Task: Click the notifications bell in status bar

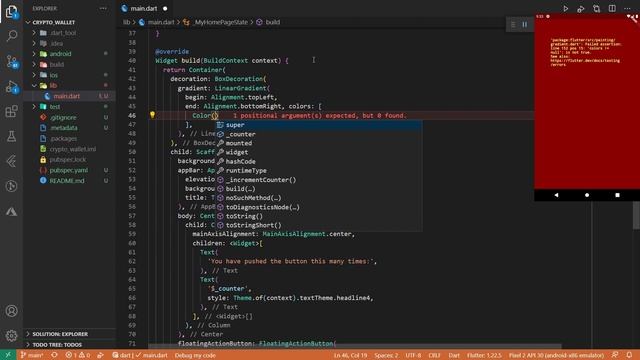Action: (629, 355)
